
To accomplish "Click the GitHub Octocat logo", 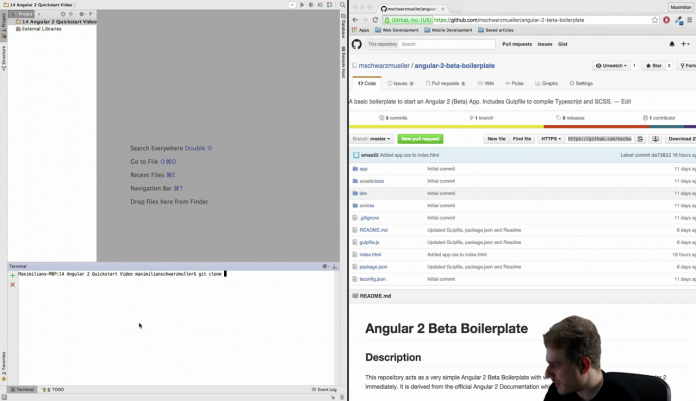I will click(357, 44).
